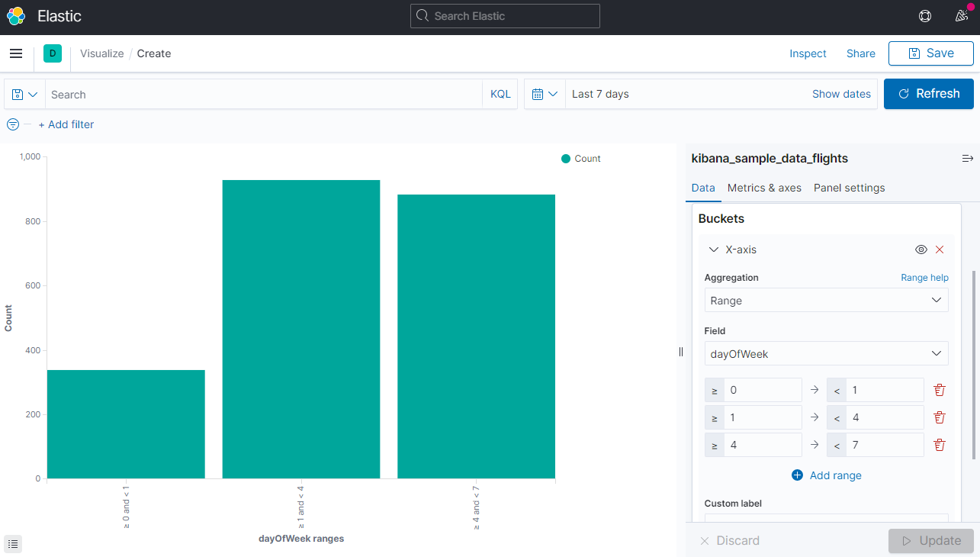Click the third range to value 7
This screenshot has width=980, height=557.
point(885,445)
